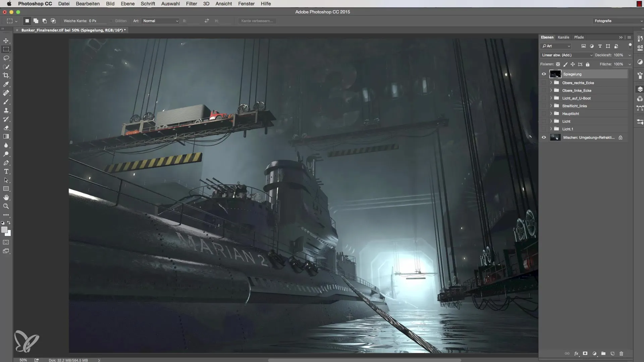
Task: Swap foreground and background colors
Action: [x=9, y=223]
